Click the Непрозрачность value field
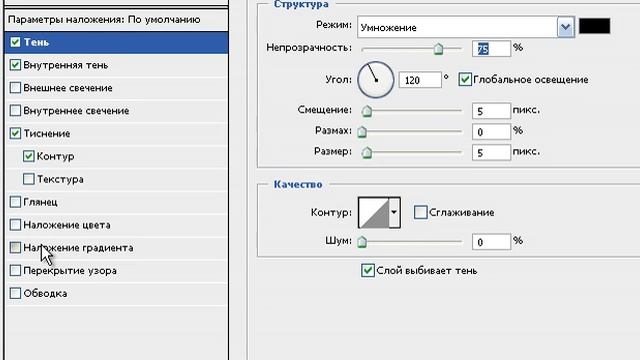 (x=491, y=49)
